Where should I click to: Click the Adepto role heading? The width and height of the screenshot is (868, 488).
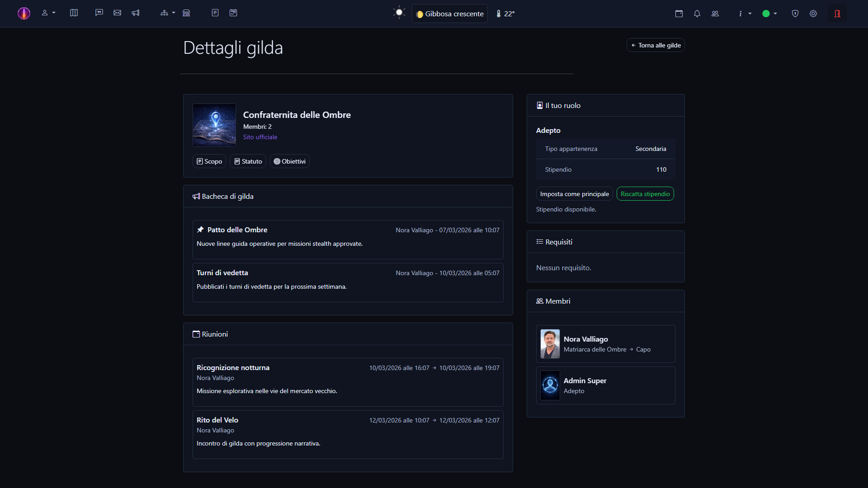[548, 130]
